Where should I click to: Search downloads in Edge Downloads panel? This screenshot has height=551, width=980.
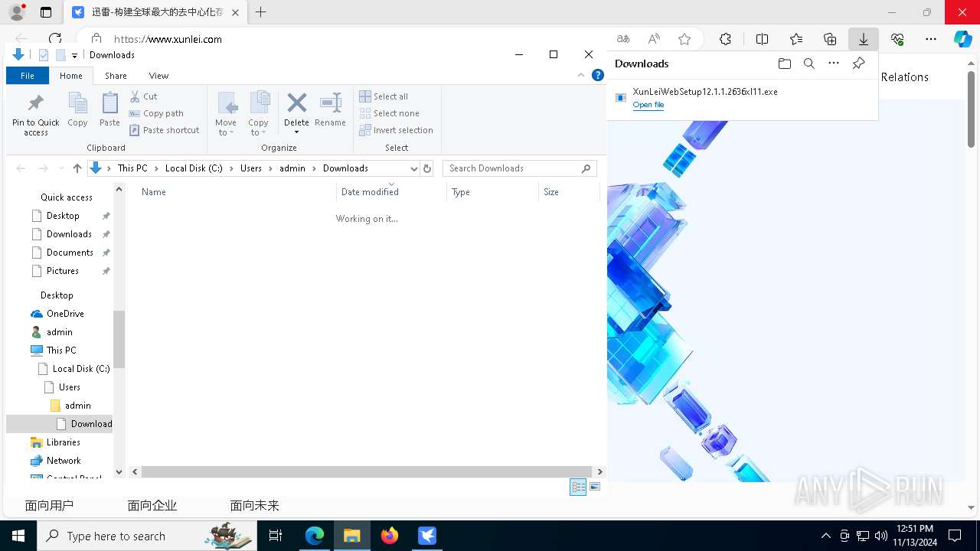[x=808, y=64]
